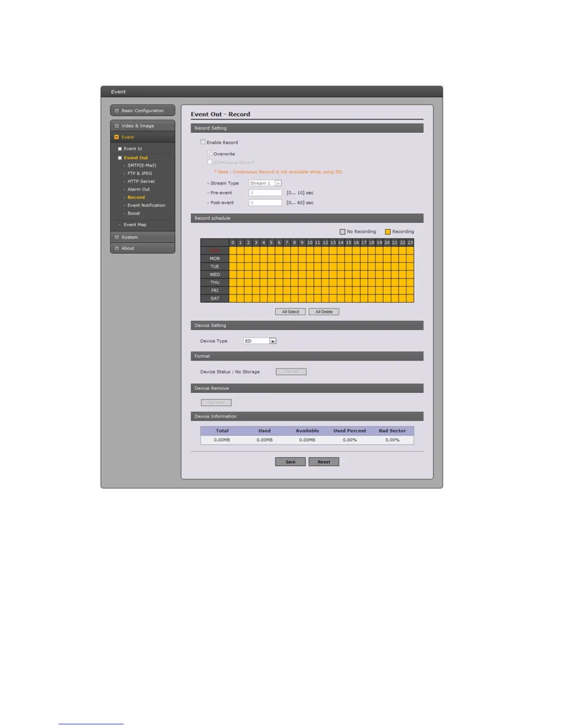Select the Record menu item
This screenshot has height=728, width=563.
[136, 197]
